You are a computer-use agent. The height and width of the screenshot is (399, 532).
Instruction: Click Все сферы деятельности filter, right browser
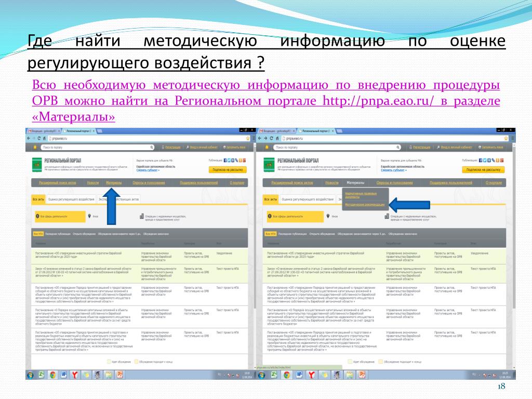[295, 216]
